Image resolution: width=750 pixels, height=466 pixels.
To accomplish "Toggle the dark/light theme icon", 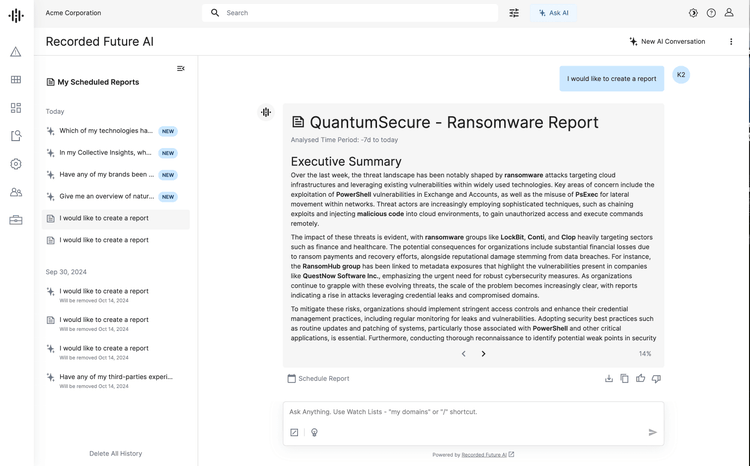I will tap(693, 13).
